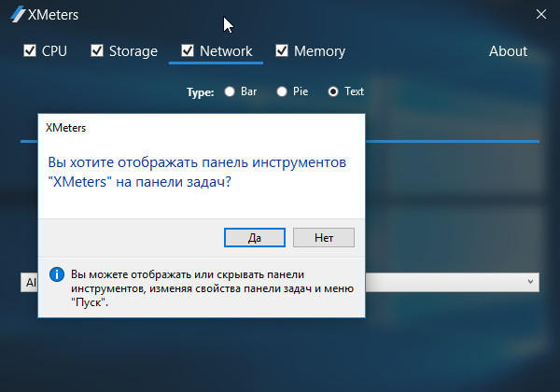Click the dialog title XMeters
560x392 pixels.
pyautogui.click(x=65, y=128)
